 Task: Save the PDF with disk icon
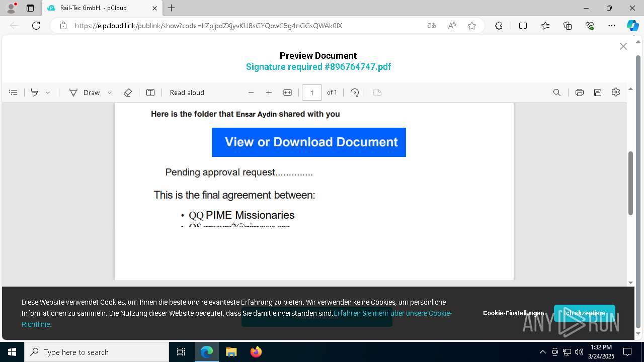pyautogui.click(x=598, y=93)
